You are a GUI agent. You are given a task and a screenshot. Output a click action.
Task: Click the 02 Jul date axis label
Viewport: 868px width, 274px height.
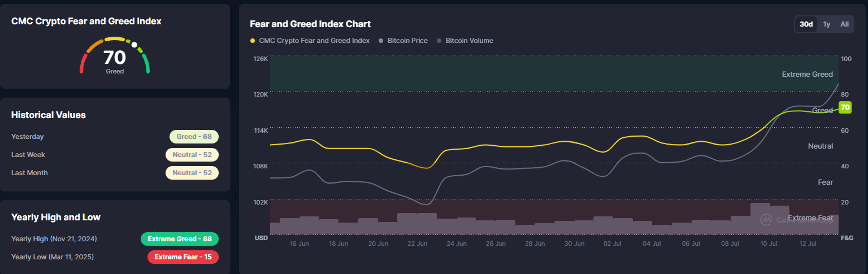pyautogui.click(x=613, y=244)
